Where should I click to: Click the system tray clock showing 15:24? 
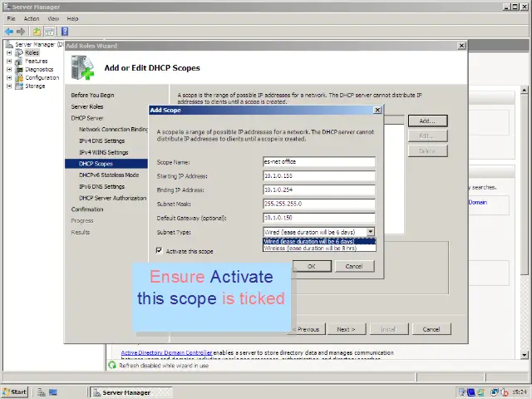tap(520, 392)
